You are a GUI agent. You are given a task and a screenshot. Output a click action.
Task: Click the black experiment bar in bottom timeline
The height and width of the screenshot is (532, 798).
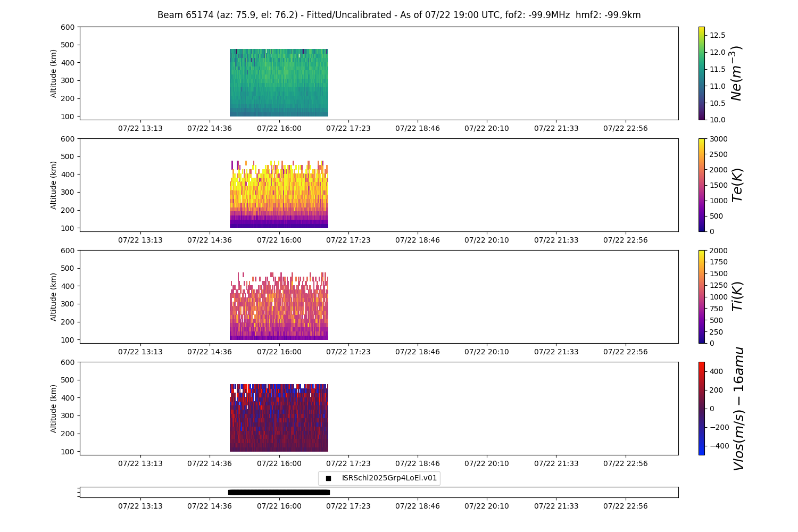279,492
